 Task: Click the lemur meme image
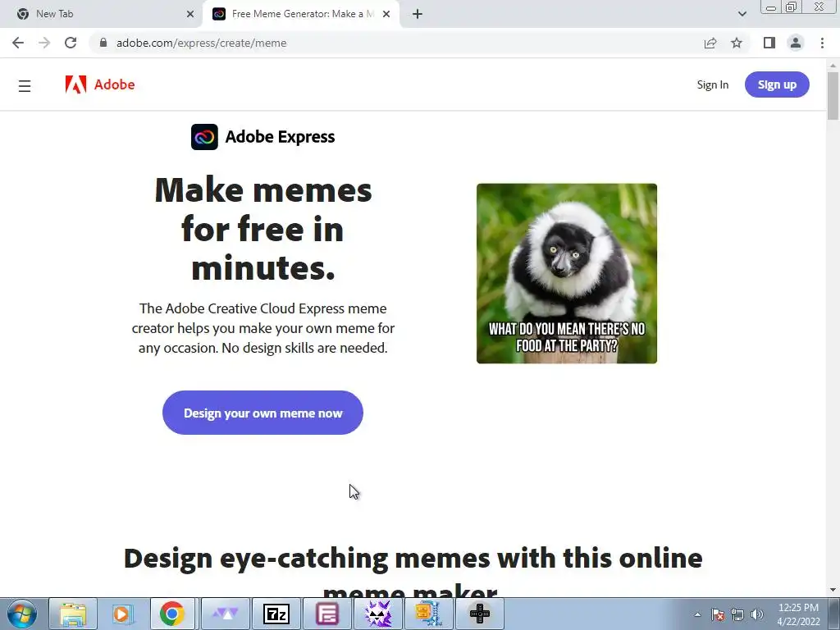[x=567, y=273]
